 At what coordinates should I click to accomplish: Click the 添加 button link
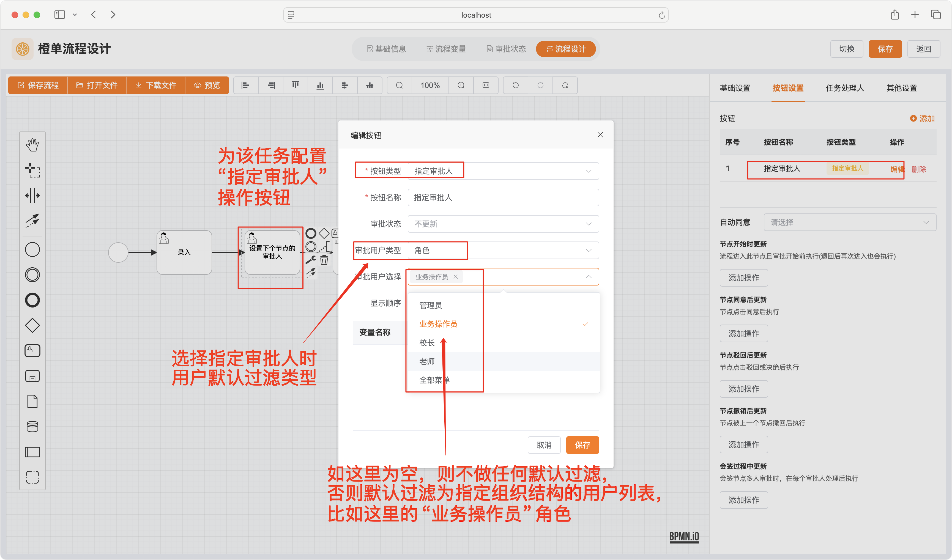pyautogui.click(x=922, y=118)
